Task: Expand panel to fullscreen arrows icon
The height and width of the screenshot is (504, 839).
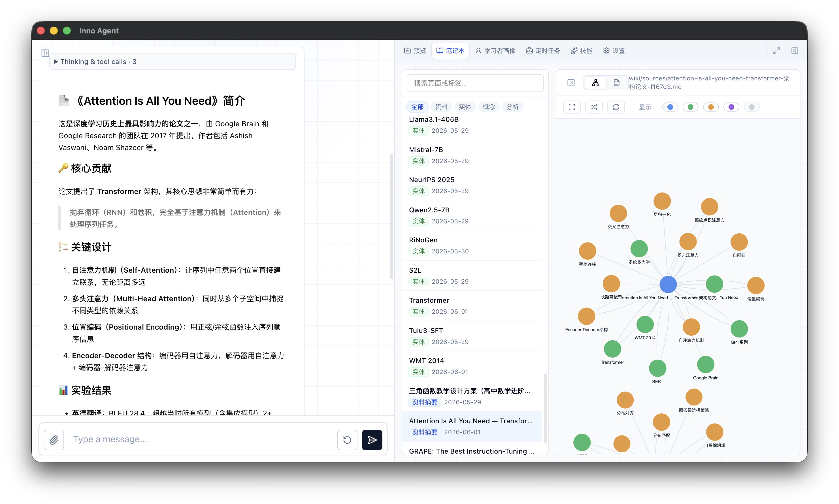Action: coord(776,51)
